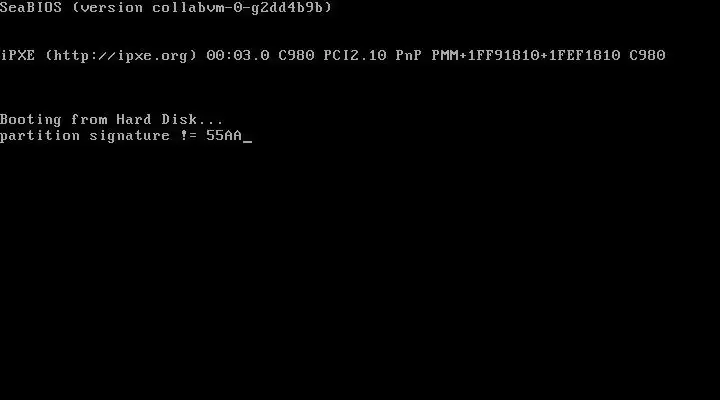This screenshot has height=400, width=720.
Task: Click the word Hard in boot message
Action: (x=134, y=119)
